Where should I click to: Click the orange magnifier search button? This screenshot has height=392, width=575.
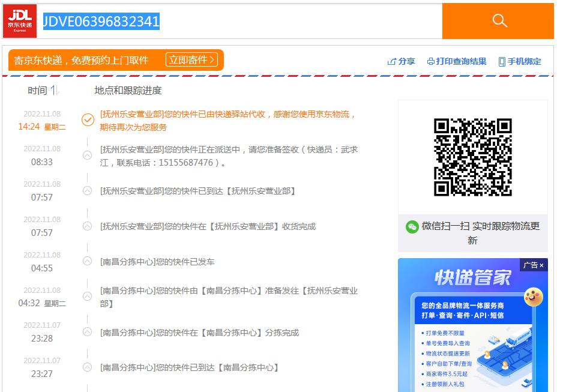[x=498, y=21]
